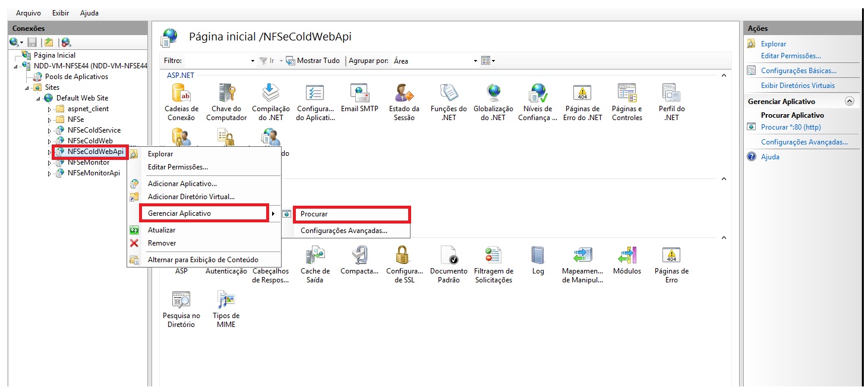This screenshot has height=390, width=868.
Task: Open Módulos feature icon
Action: pos(627,260)
